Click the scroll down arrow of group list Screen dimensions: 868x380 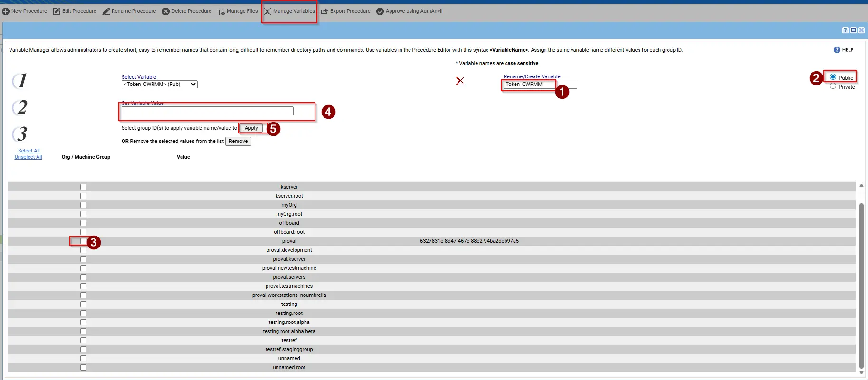click(x=861, y=373)
